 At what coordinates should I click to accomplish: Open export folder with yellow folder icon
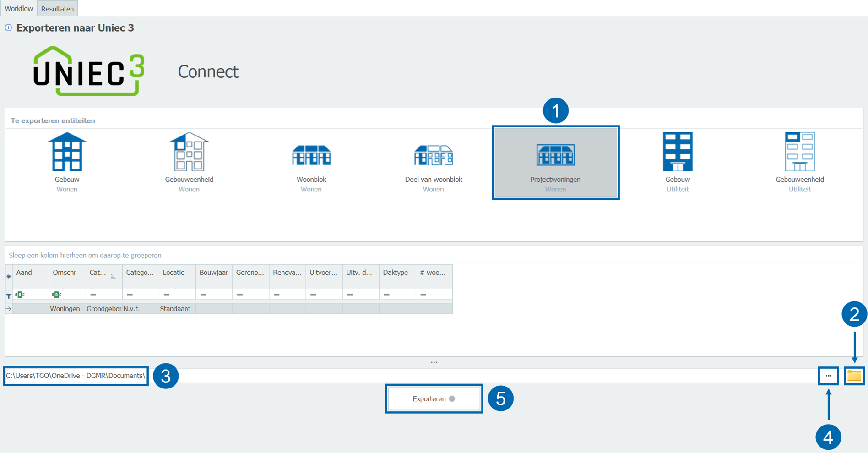pyautogui.click(x=854, y=376)
